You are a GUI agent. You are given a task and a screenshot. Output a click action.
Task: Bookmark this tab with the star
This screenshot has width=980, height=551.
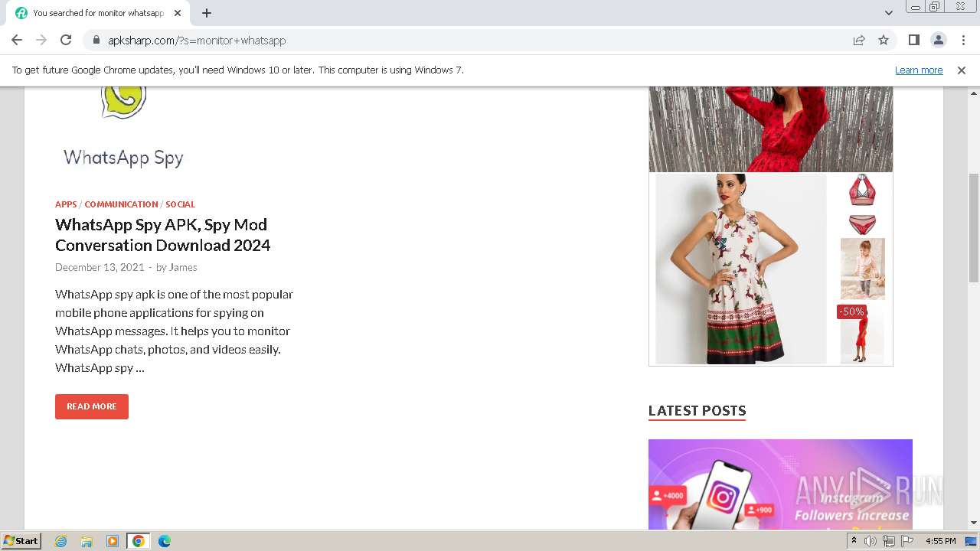coord(884,40)
